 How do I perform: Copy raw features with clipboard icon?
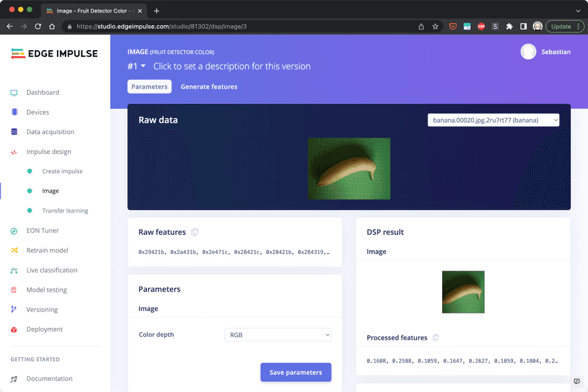coord(194,232)
